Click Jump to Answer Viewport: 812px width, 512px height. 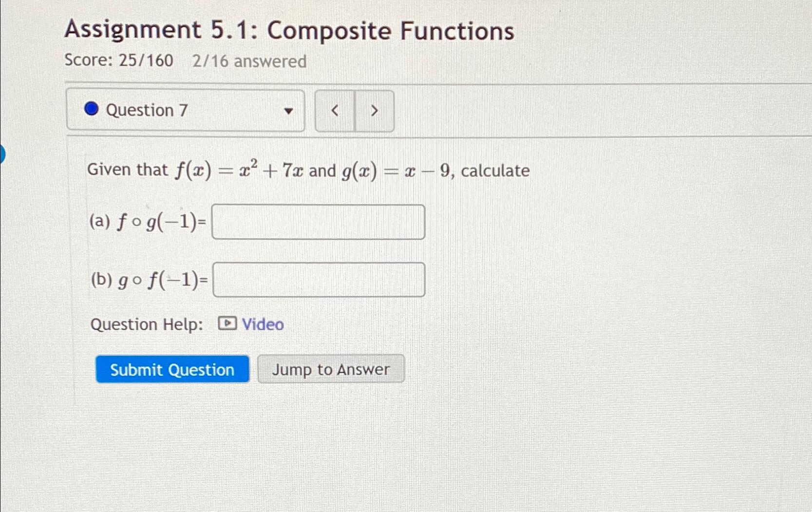[331, 369]
